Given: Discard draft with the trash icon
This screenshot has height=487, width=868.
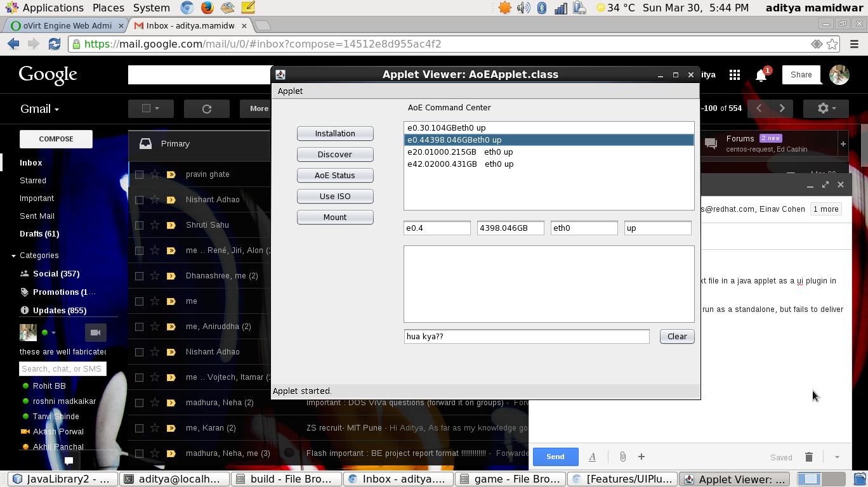Looking at the screenshot, I should point(808,457).
